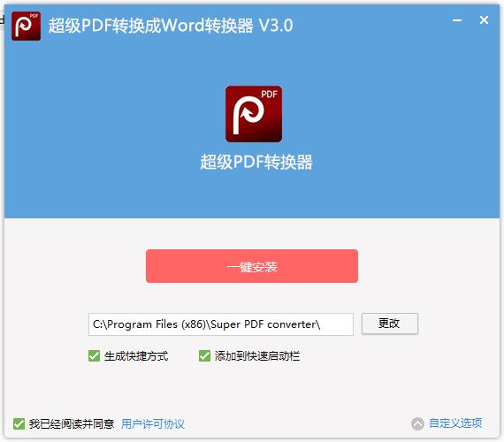This screenshot has width=504, height=442.
Task: Click the V3.0 version number in the title
Action: (276, 26)
